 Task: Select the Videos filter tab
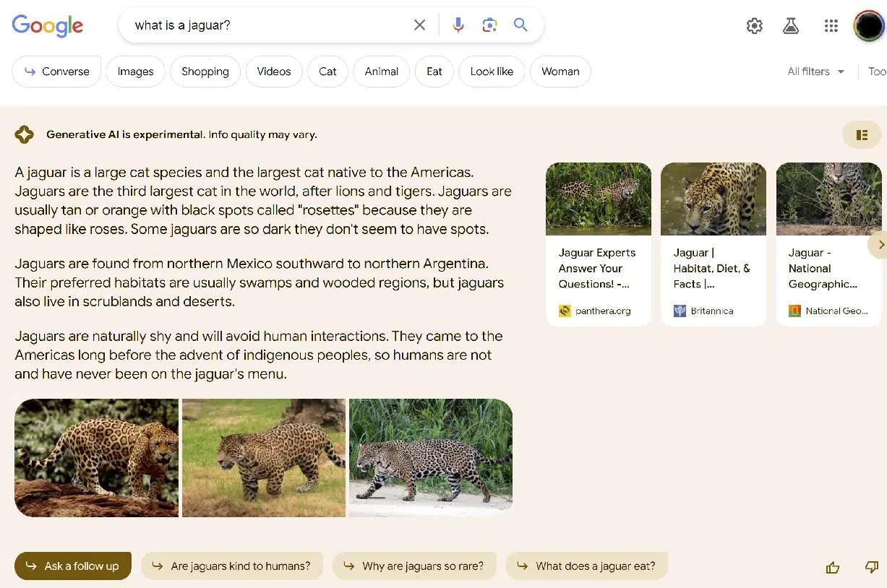coord(274,72)
